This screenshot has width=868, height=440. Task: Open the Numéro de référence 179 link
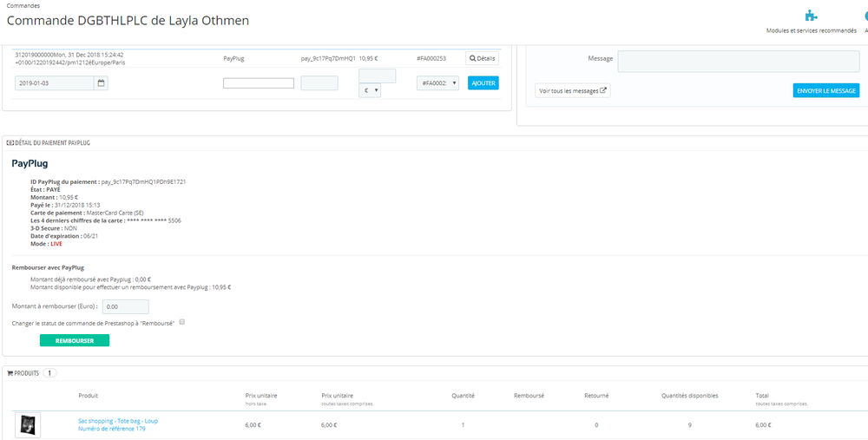(x=112, y=429)
